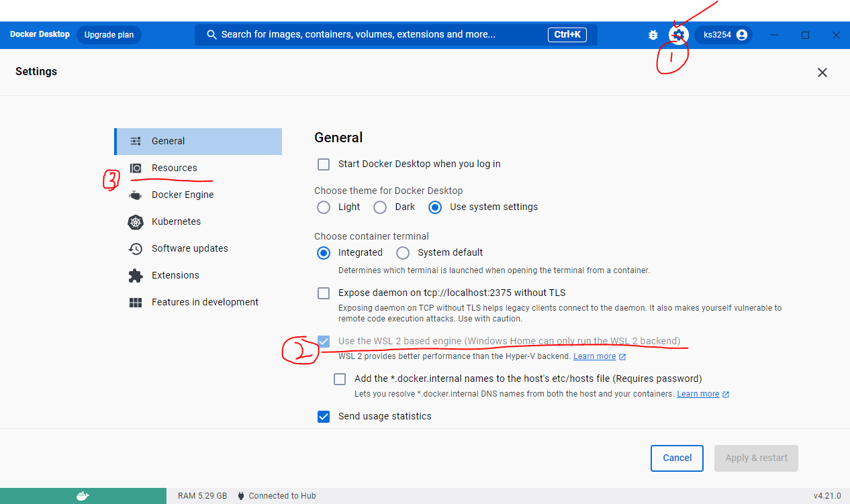Choose System default container terminal

(x=403, y=252)
